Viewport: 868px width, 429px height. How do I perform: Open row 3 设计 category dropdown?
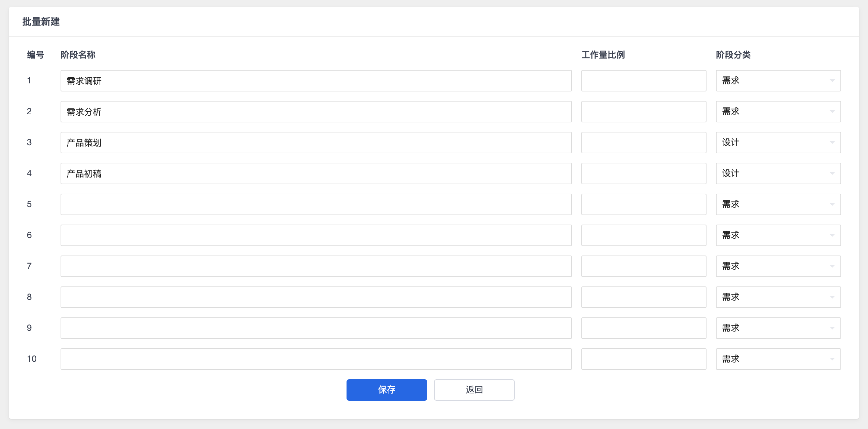[778, 143]
